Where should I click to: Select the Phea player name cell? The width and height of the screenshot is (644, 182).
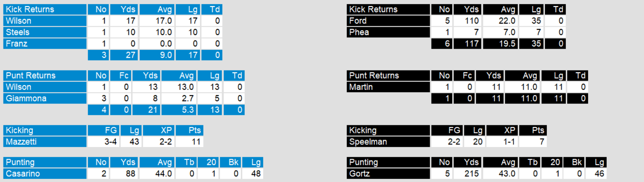pyautogui.click(x=388, y=32)
